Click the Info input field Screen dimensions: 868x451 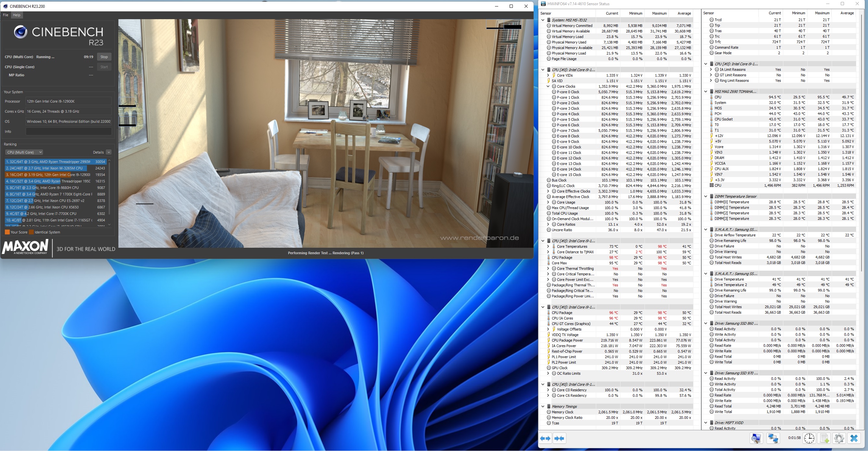(68, 132)
